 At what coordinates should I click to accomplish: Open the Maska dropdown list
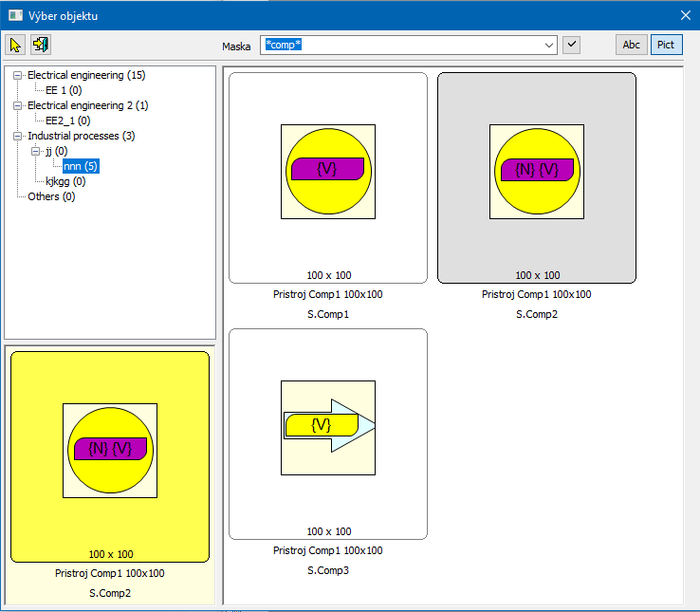pyautogui.click(x=549, y=45)
